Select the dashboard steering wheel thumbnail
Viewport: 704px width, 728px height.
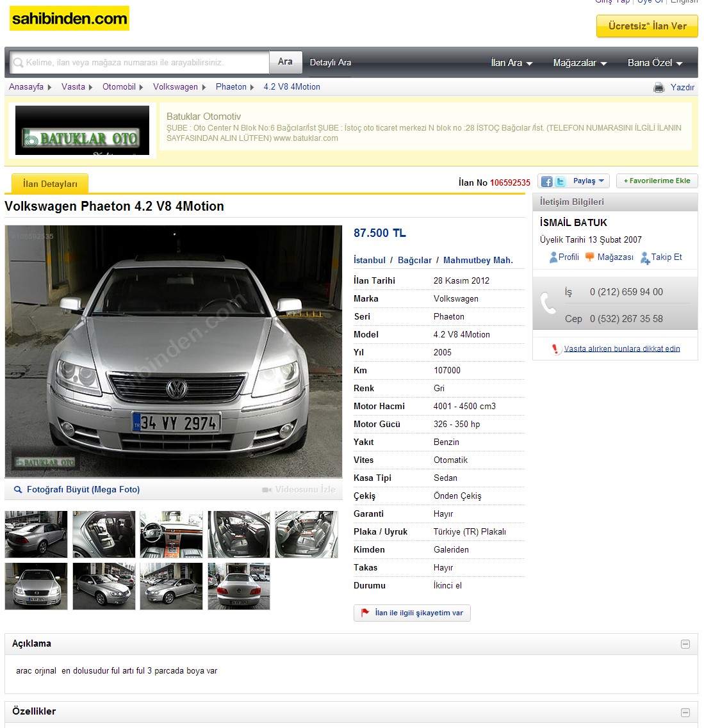172,535
